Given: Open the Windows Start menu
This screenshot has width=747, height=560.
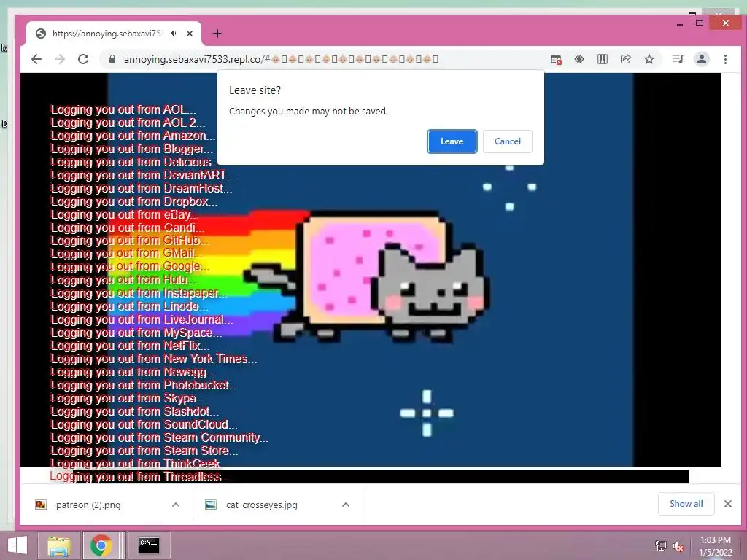Looking at the screenshot, I should pyautogui.click(x=18, y=545).
